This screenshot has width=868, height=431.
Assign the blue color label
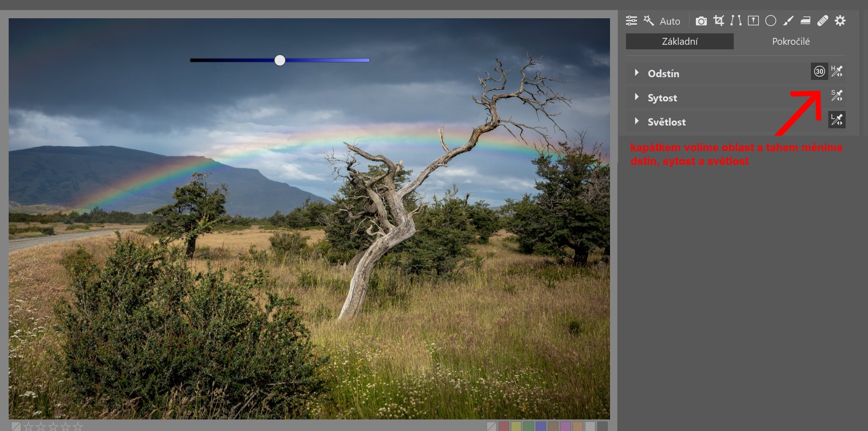click(x=541, y=426)
